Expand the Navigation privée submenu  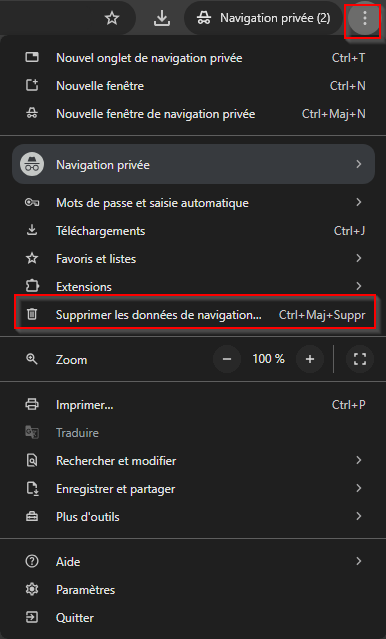(193, 164)
